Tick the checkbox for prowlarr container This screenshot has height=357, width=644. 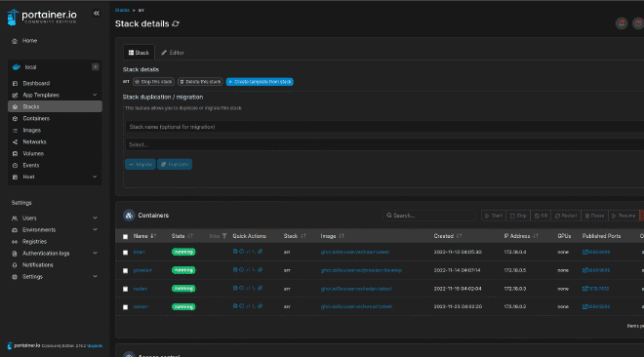pos(125,271)
